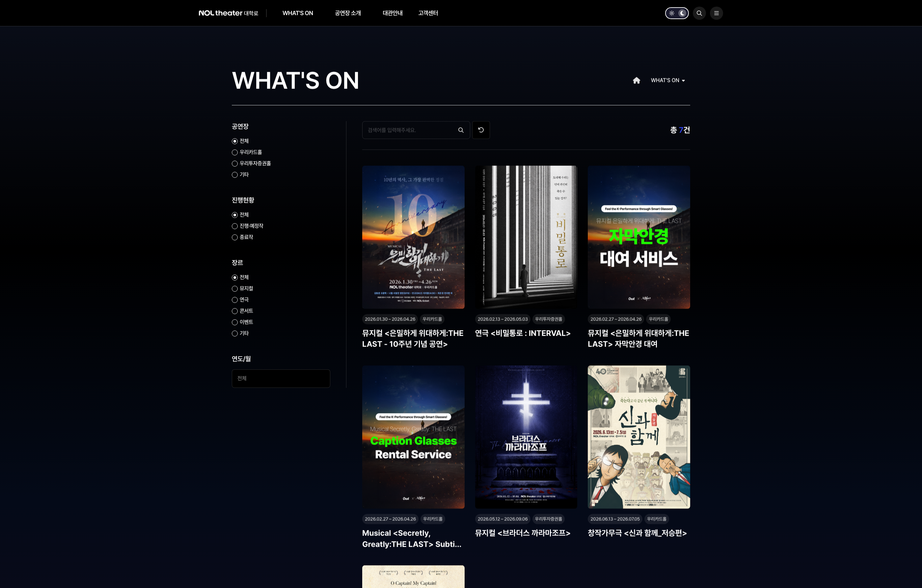Click the NOL theater 대학로 logo
This screenshot has height=588, width=922.
(228, 13)
